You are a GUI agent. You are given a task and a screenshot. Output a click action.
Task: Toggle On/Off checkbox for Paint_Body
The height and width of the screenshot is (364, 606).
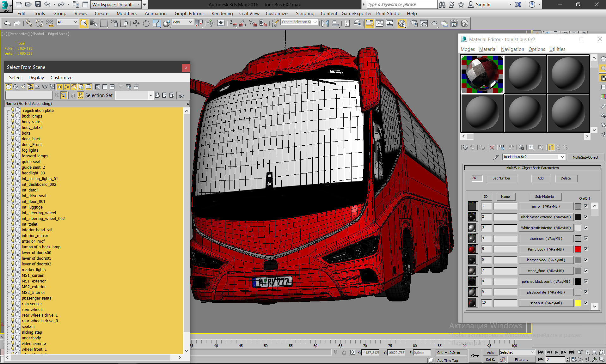click(x=586, y=249)
